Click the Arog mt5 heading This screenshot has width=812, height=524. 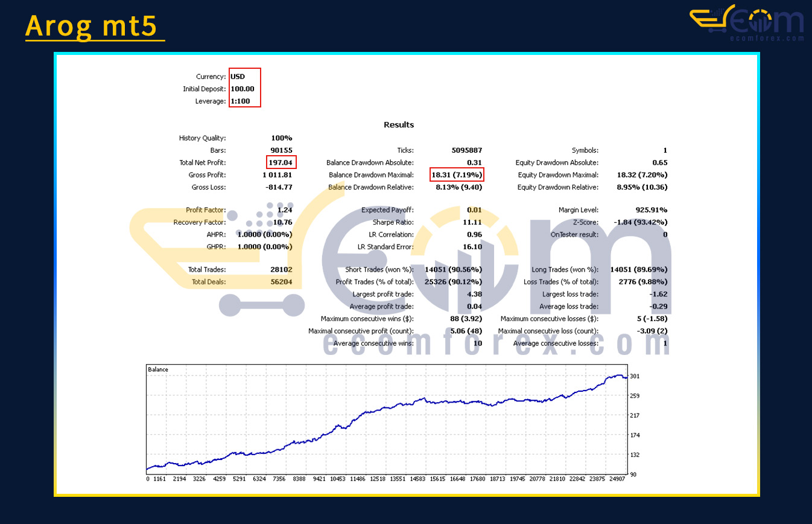pos(92,26)
